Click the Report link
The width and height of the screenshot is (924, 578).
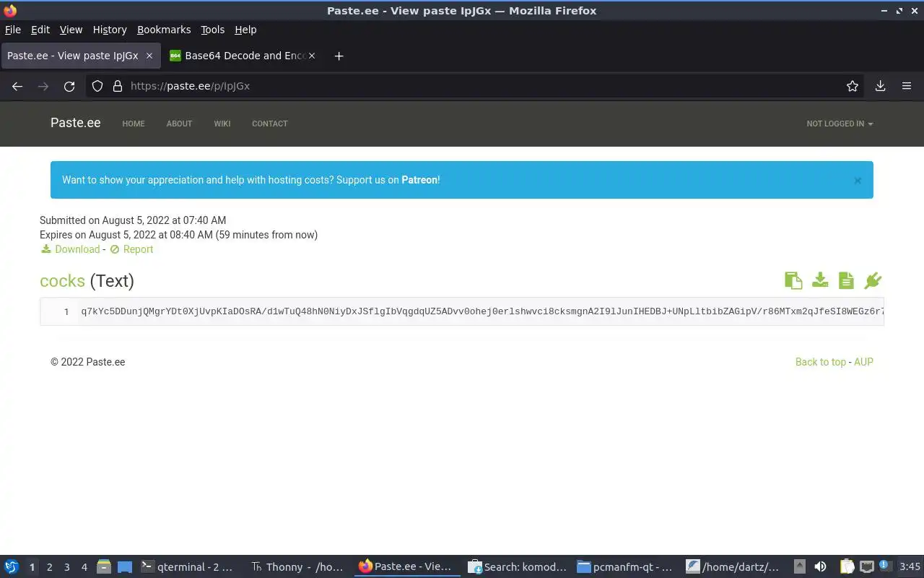[x=138, y=249]
